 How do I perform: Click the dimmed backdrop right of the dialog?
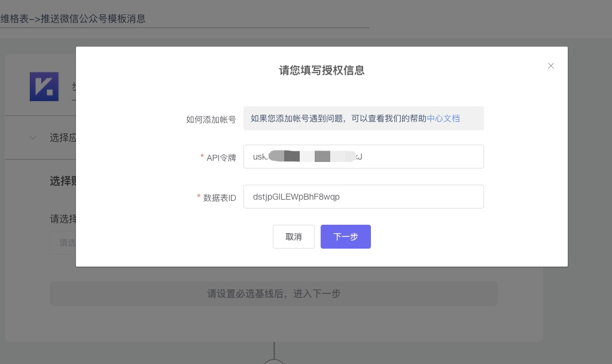tap(589, 179)
